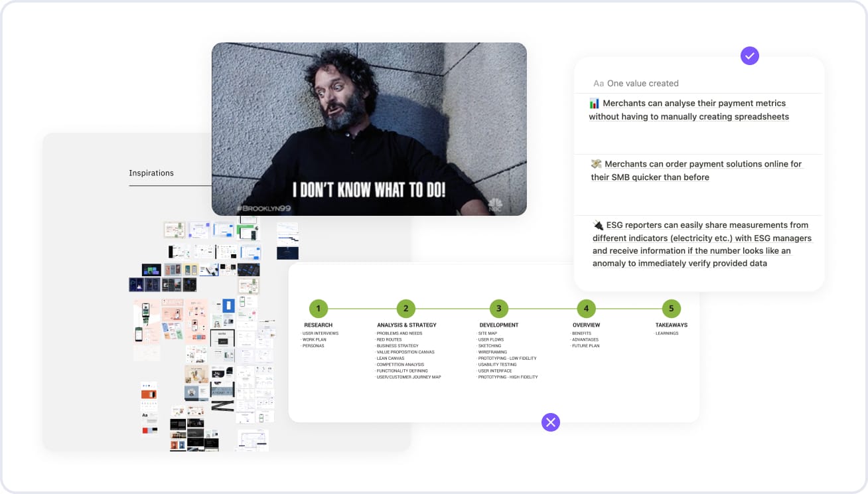Click the "FUNCTIONALITY DEFINING" item

[x=401, y=370]
